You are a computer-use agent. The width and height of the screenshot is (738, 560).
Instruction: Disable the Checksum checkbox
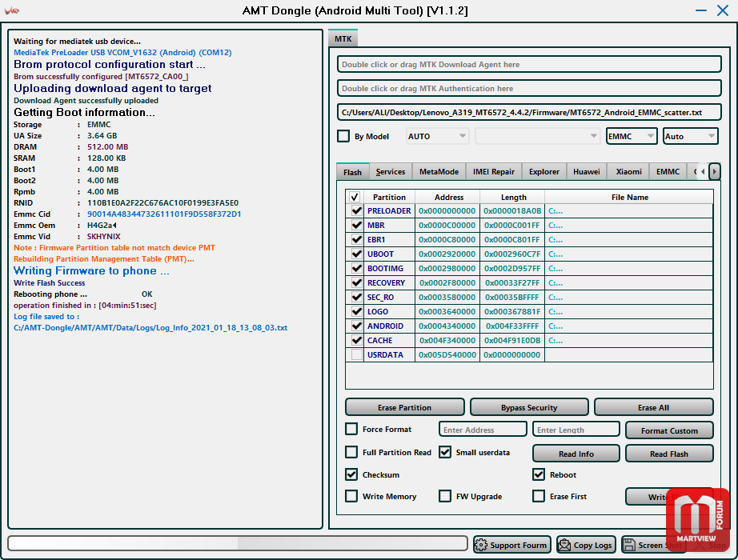pyautogui.click(x=351, y=474)
